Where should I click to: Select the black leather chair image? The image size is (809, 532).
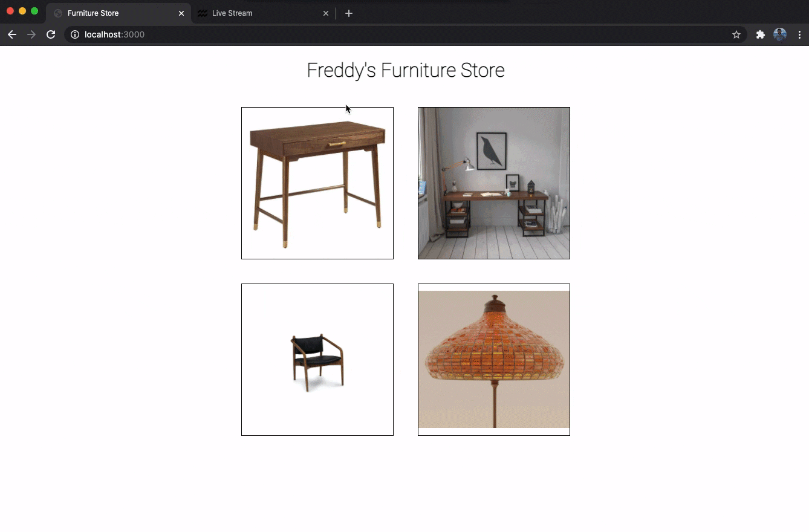point(317,360)
